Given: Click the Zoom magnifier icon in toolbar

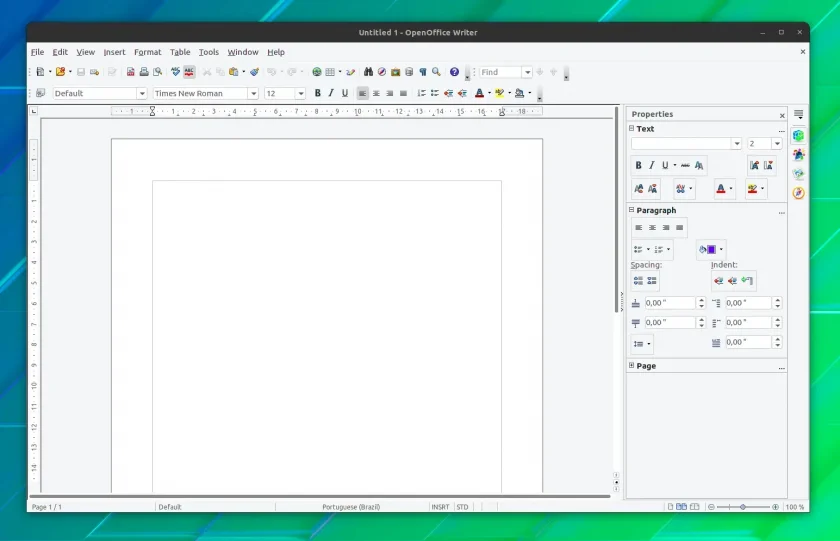Looking at the screenshot, I should click(x=437, y=72).
